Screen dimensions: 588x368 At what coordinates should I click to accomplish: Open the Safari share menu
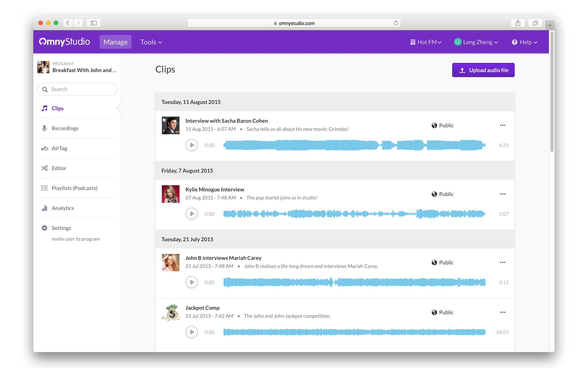tap(518, 23)
